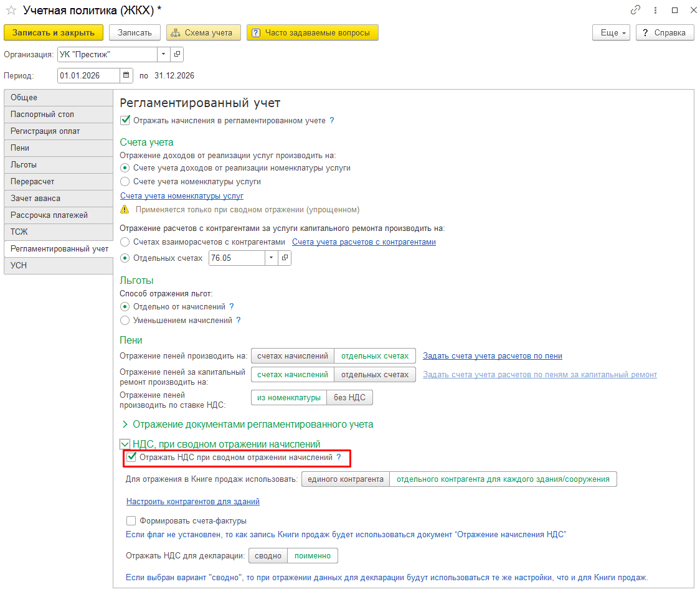700x597 pixels.
Task: Open the 'Еще' dropdown menu
Action: pyautogui.click(x=611, y=33)
